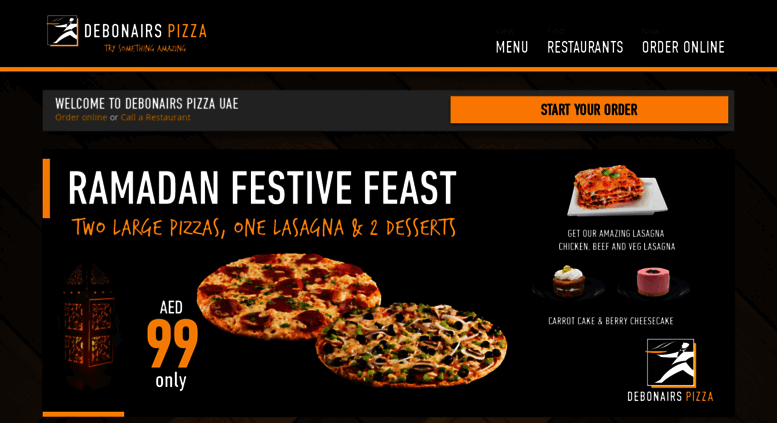
Task: Select the orange slider indicator below banner
Action: (83, 414)
